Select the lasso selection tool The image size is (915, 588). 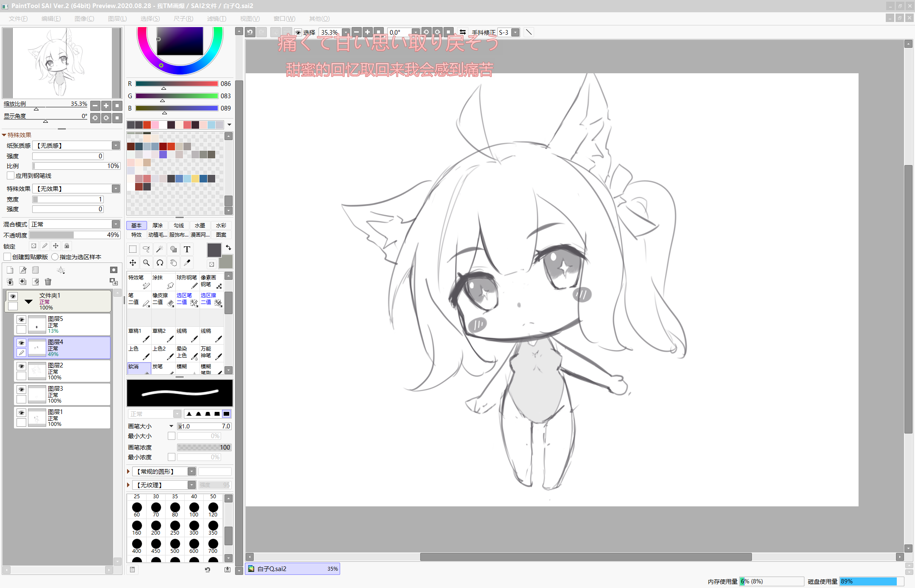[146, 249]
